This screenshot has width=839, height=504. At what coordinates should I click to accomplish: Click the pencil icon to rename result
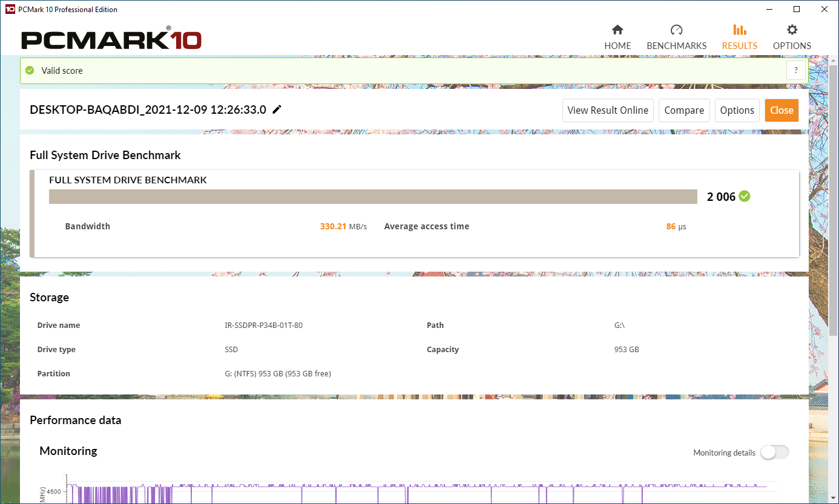(x=277, y=110)
